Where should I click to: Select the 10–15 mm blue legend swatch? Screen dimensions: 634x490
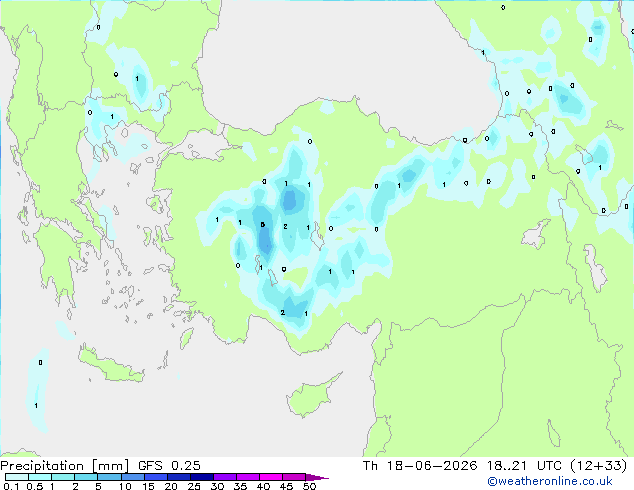click(x=132, y=477)
